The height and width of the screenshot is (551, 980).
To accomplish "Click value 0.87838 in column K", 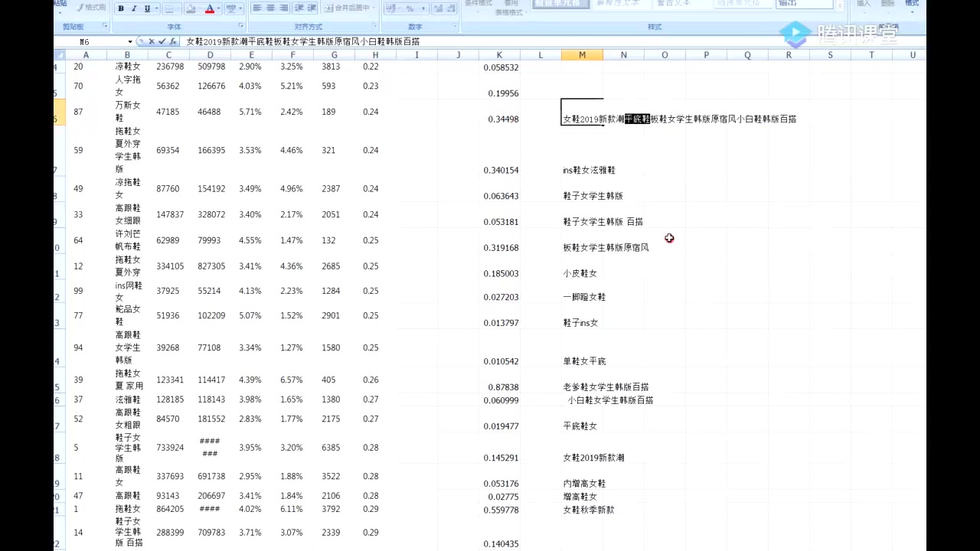I will pos(503,387).
